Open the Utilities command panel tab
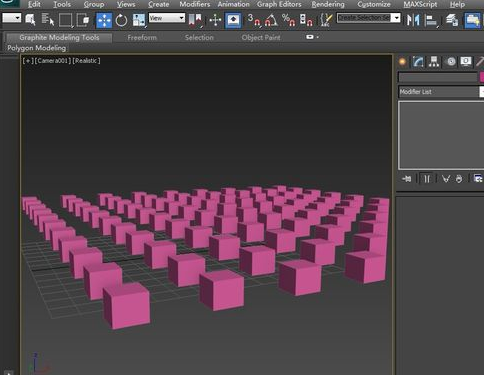Screen dimensions: 484x375 (x=480, y=62)
